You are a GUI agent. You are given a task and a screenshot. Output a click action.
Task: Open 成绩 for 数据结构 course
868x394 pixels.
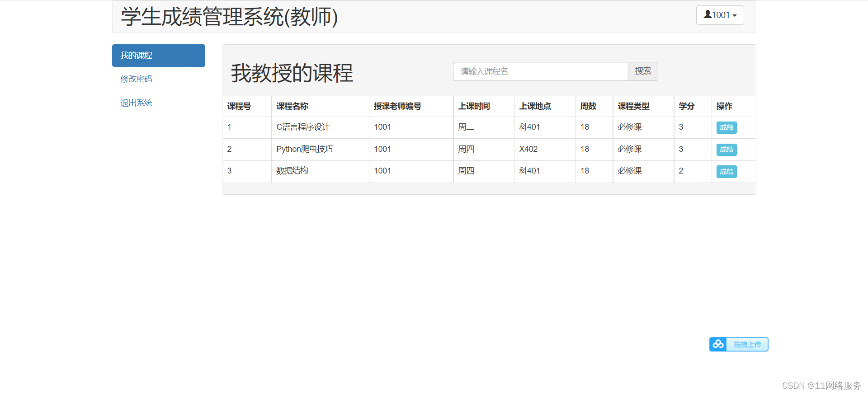click(x=726, y=172)
